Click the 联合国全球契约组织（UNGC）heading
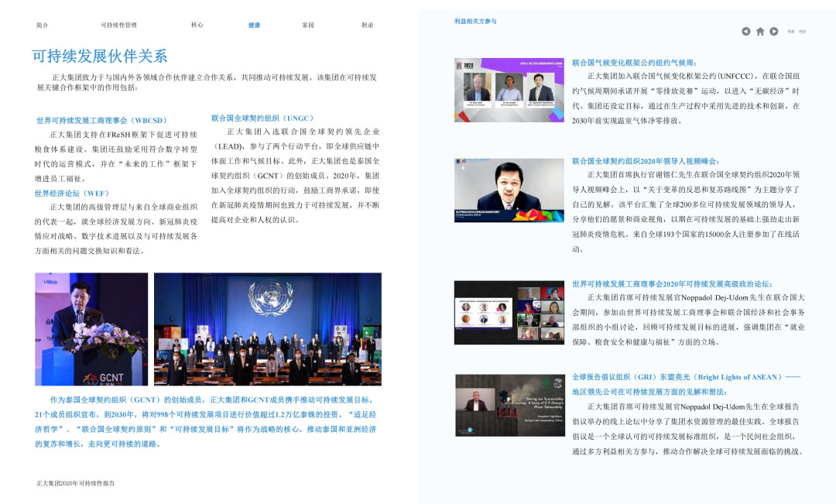This screenshot has width=836, height=504. 262,118
